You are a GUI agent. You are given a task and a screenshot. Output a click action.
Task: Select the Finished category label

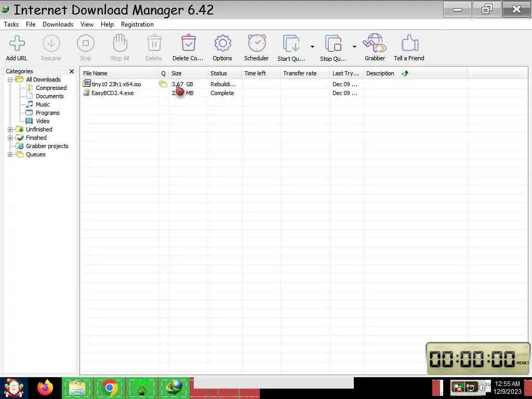click(36, 138)
